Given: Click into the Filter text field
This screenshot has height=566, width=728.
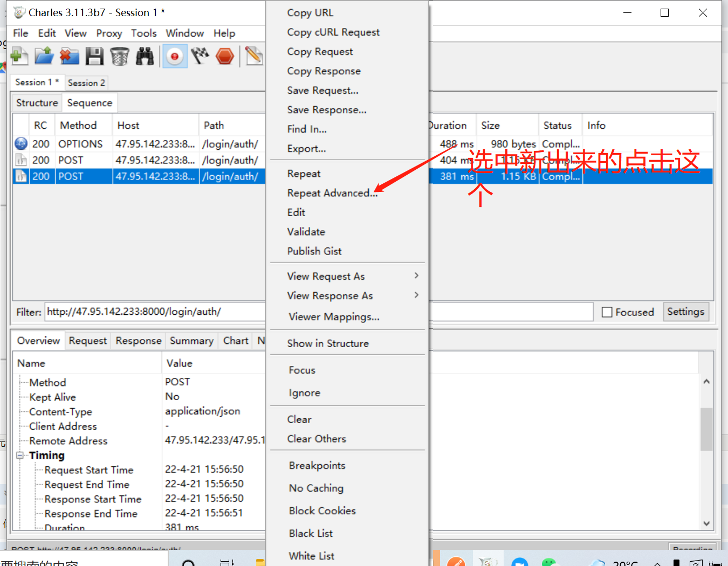Looking at the screenshot, I should [x=319, y=312].
